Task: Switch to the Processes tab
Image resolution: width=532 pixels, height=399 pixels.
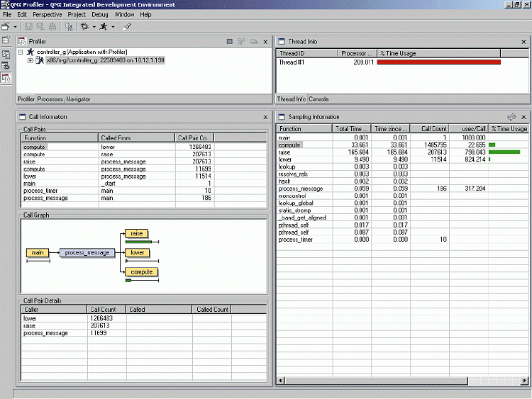Action: click(x=50, y=99)
